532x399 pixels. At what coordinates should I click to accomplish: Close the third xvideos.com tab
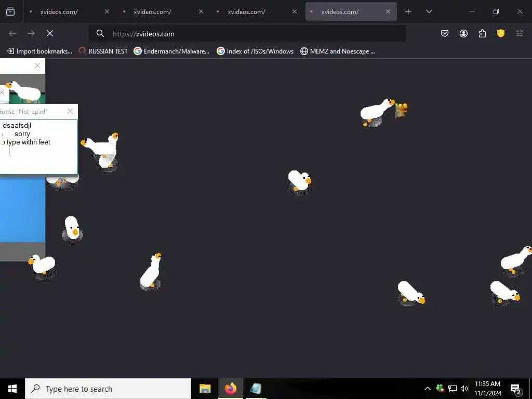coord(295,11)
